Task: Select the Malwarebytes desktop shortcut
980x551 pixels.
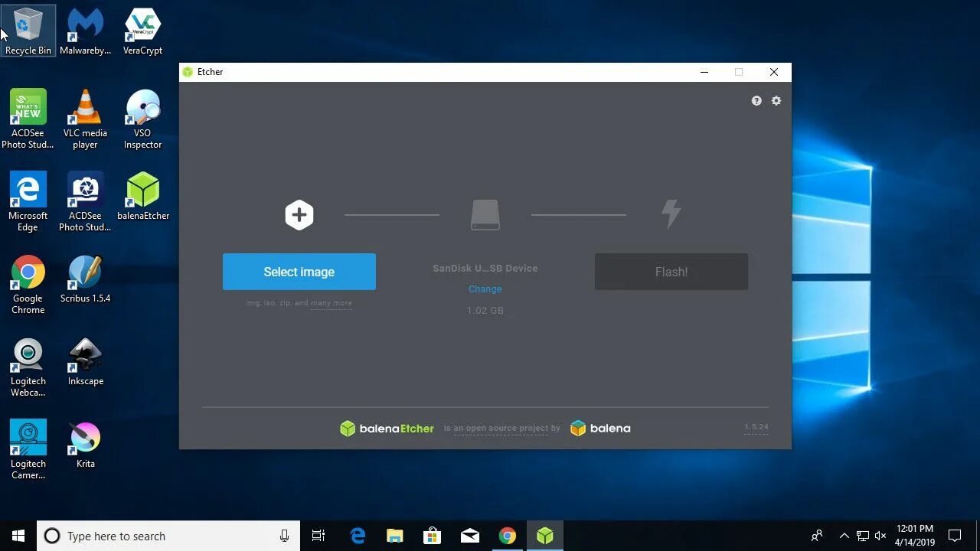Action: (86, 31)
